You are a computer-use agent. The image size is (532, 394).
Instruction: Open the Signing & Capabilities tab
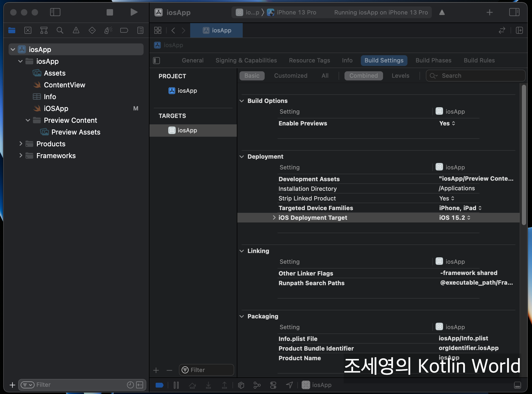coord(246,61)
